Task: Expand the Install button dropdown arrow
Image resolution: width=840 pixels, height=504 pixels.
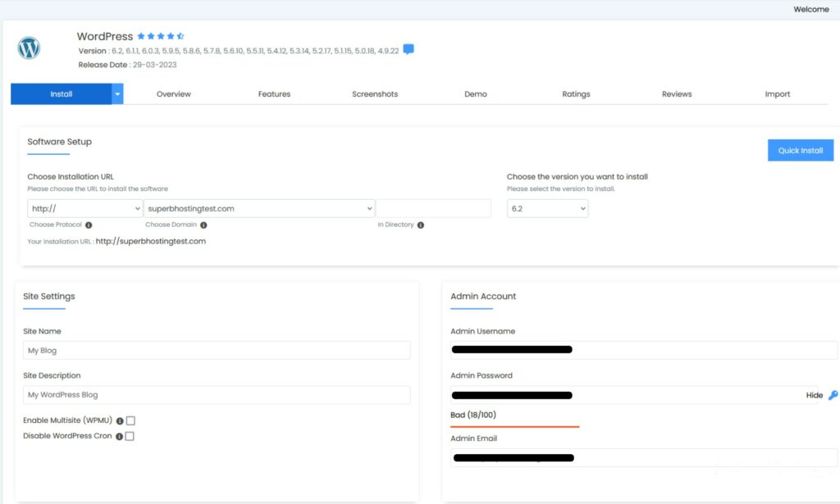Action: 117,94
